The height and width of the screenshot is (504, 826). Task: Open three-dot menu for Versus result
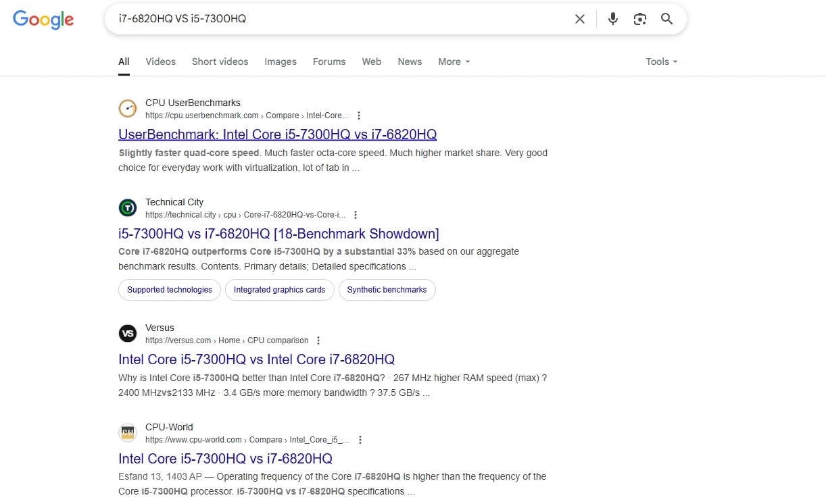[318, 341]
